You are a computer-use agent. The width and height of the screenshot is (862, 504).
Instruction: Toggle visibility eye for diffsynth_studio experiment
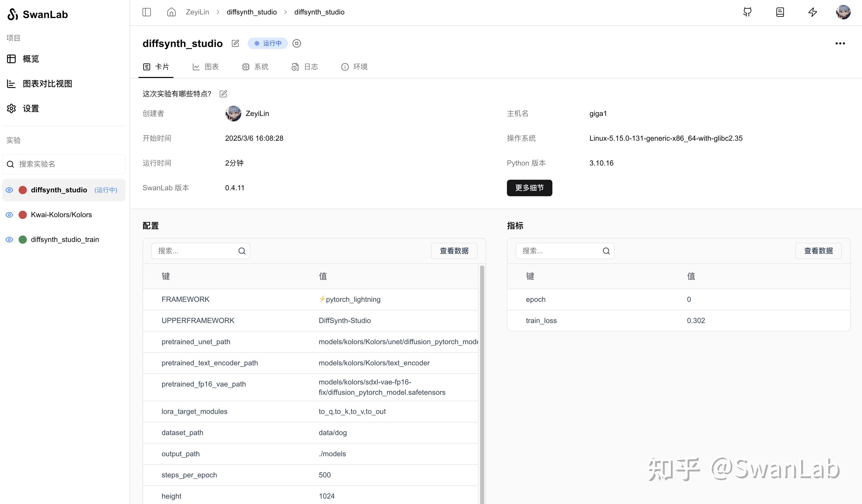pos(9,190)
